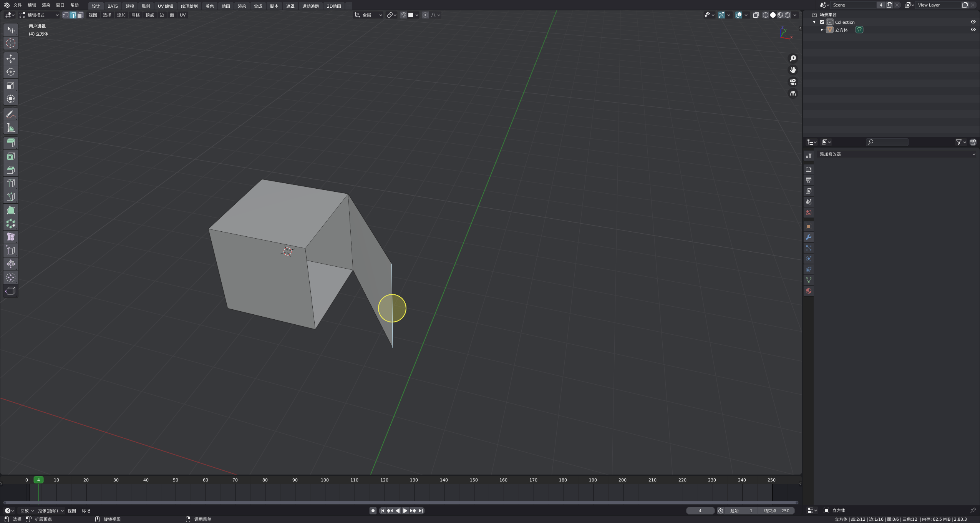Open the 编辑模式 mode dropdown
980x523 pixels.
pyautogui.click(x=39, y=15)
